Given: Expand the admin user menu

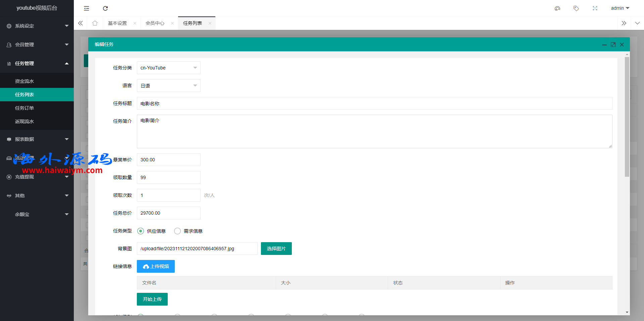Looking at the screenshot, I should [x=620, y=8].
